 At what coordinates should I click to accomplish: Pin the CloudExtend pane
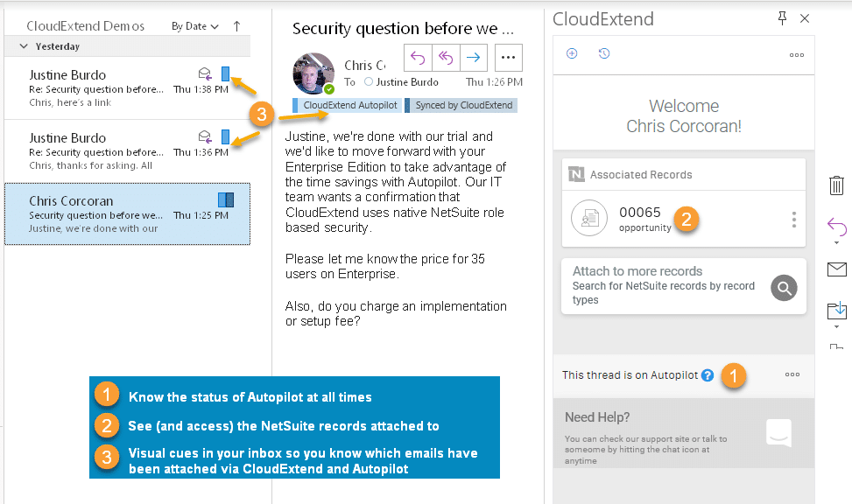[783, 18]
